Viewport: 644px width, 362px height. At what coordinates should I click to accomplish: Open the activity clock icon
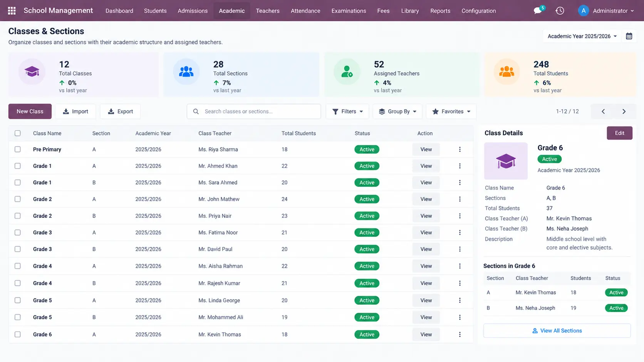[560, 11]
